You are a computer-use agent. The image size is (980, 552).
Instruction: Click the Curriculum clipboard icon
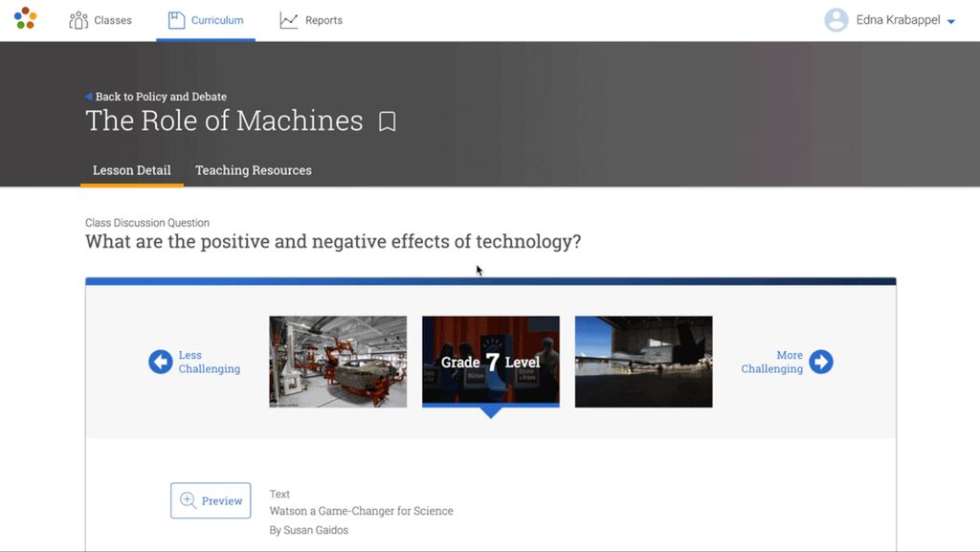pyautogui.click(x=180, y=18)
